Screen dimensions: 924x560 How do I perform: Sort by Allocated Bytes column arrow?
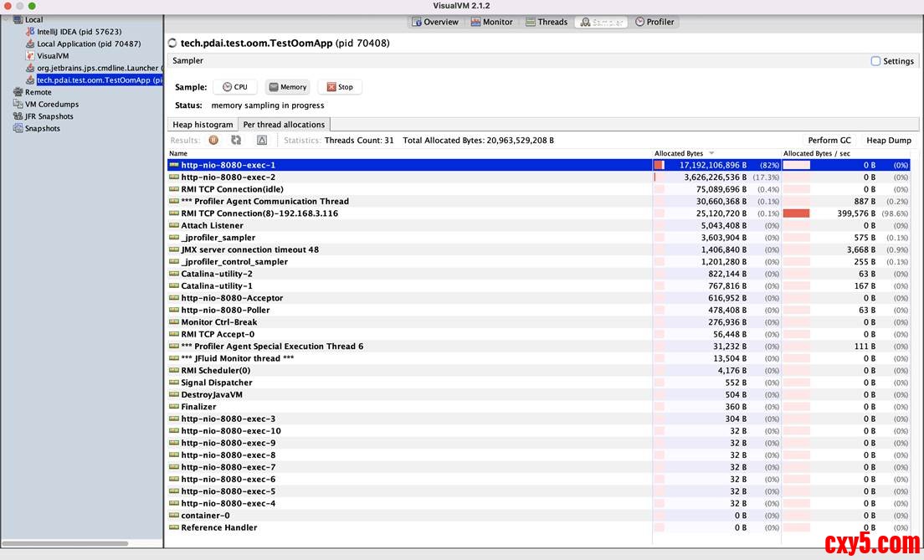[x=711, y=153]
